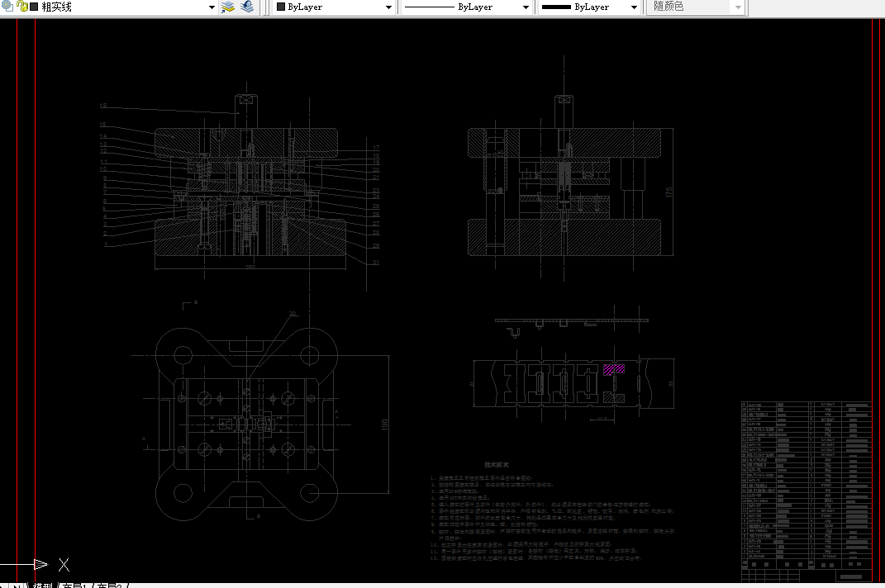885x588 pixels.
Task: Open the ByLayer color control box
Action: pyautogui.click(x=334, y=7)
